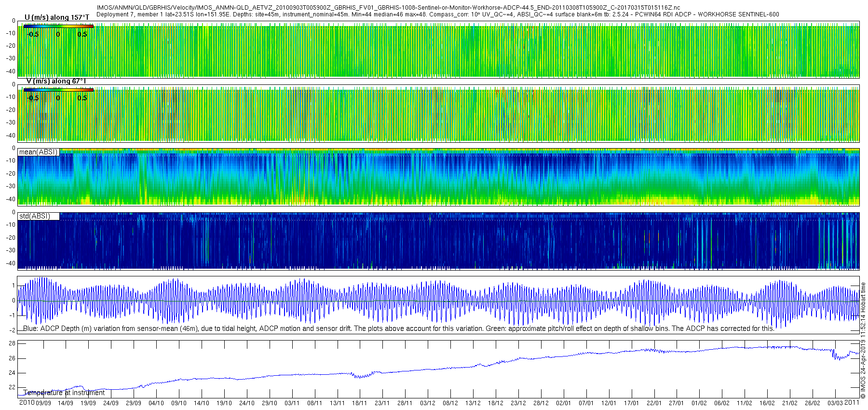This screenshot has width=868, height=410.
Task: Click the '08/11' date tick label
Action: pos(315,403)
